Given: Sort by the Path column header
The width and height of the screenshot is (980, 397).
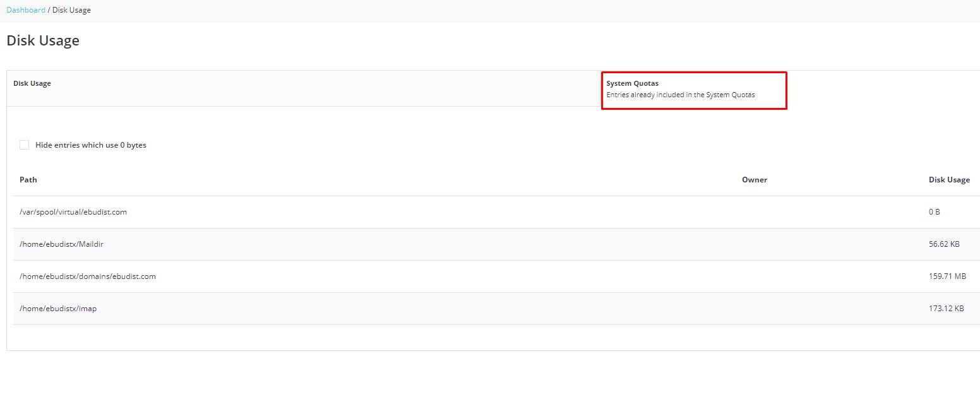Looking at the screenshot, I should tap(28, 180).
